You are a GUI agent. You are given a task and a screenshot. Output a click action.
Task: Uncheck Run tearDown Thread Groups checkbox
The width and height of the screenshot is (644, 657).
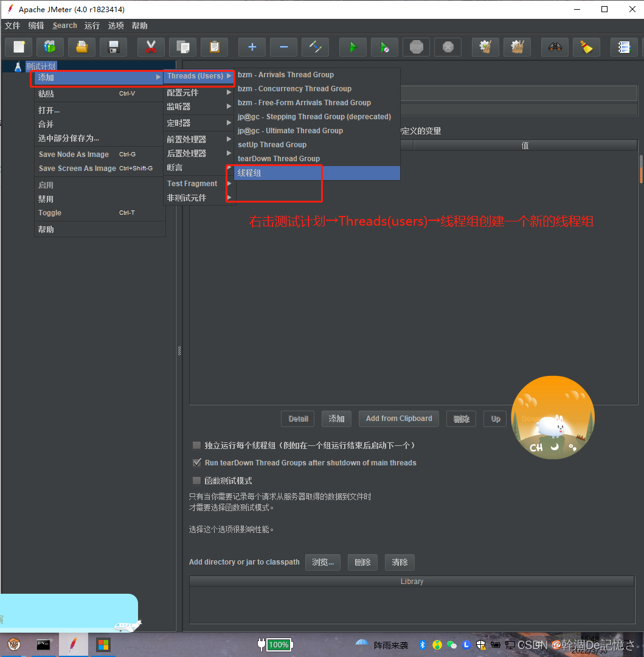tap(196, 462)
